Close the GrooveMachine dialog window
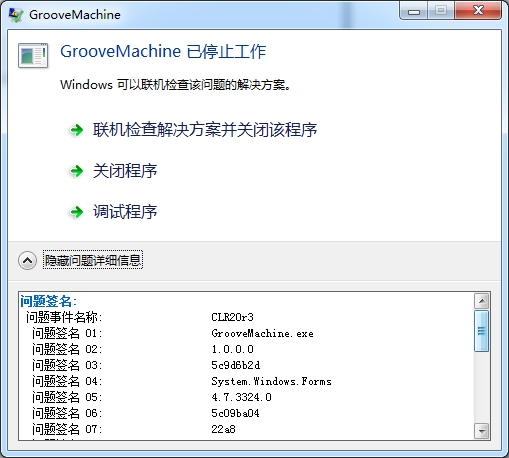509x458 pixels. click(x=478, y=11)
